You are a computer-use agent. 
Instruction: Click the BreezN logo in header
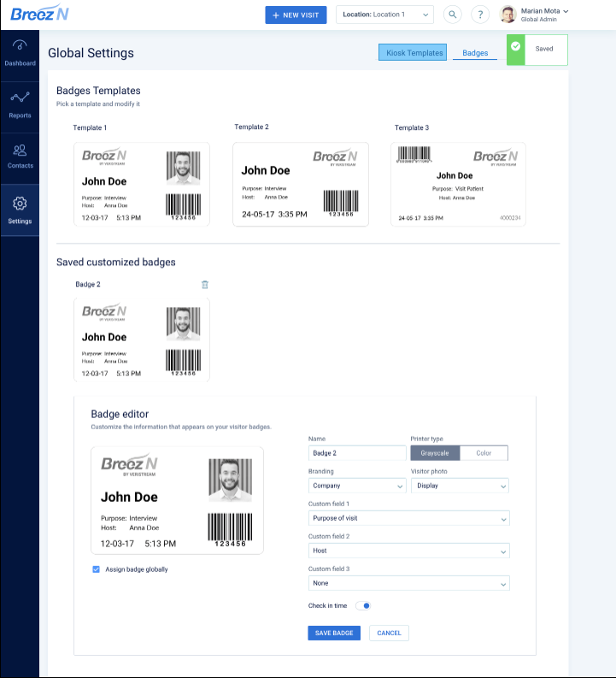pyautogui.click(x=40, y=13)
